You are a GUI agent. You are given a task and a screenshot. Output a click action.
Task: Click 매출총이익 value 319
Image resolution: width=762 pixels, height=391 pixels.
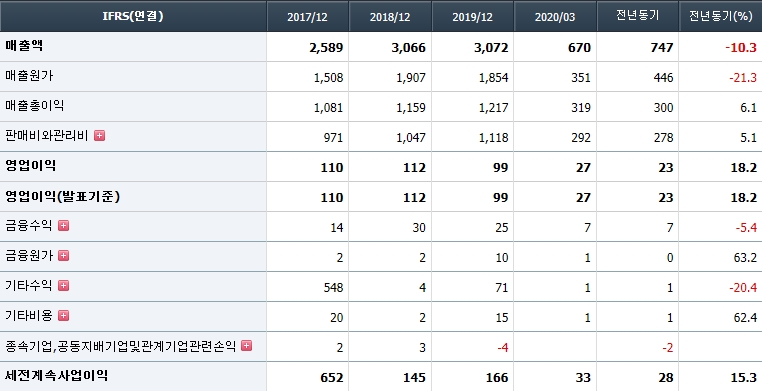[x=581, y=108]
